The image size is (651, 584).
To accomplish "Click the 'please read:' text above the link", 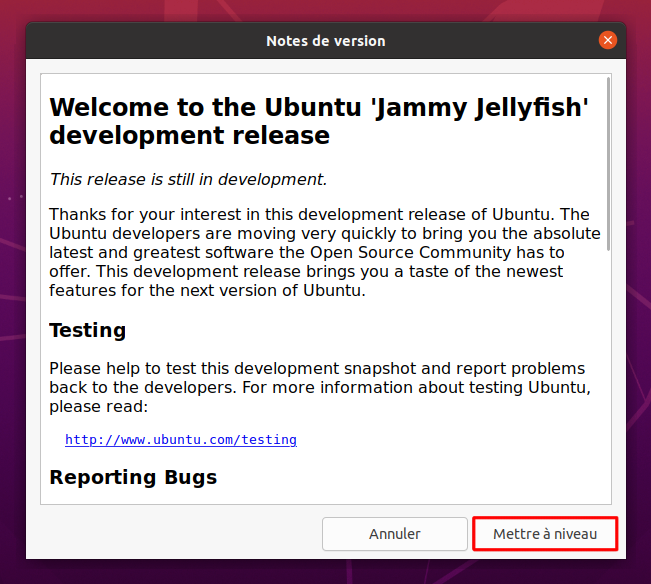I will [98, 407].
